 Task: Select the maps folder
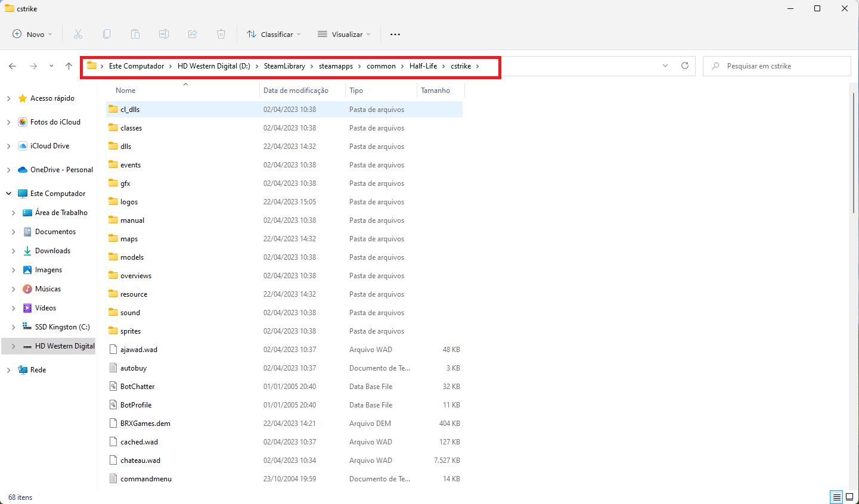[x=284, y=239]
